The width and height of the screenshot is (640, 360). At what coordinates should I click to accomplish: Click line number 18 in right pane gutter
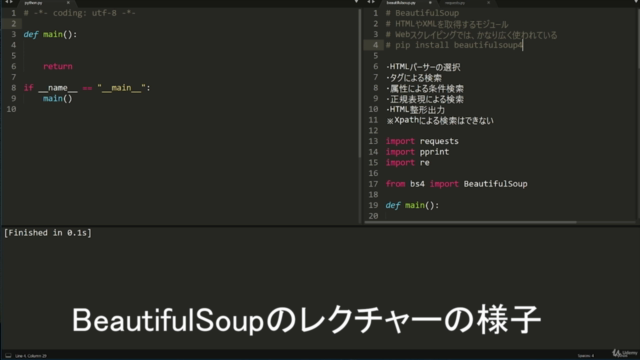pyautogui.click(x=373, y=194)
